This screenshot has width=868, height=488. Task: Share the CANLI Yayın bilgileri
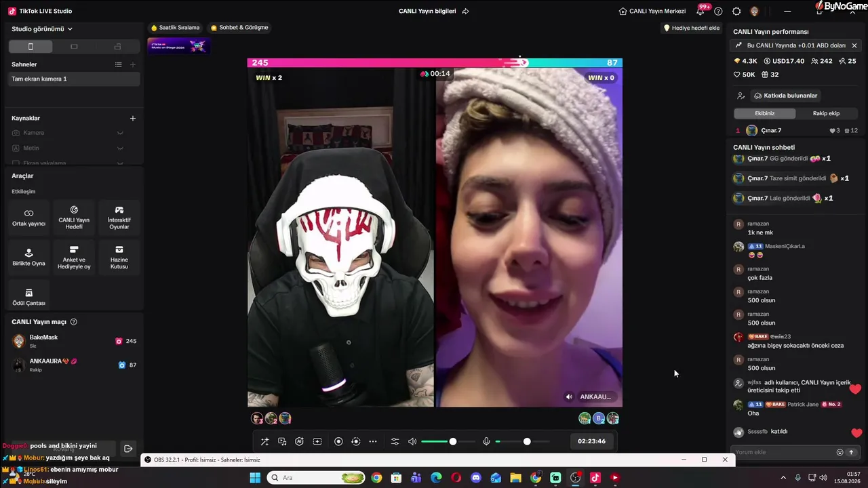(x=465, y=11)
